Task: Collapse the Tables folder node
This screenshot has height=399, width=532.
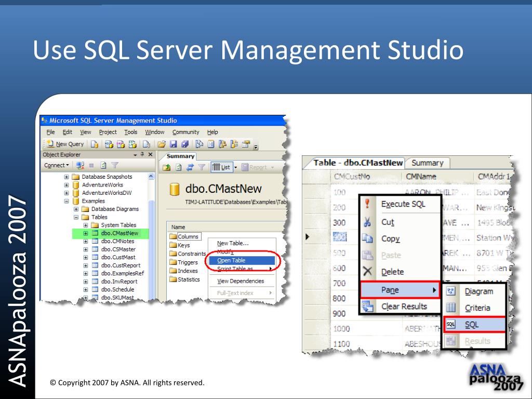Action: (x=76, y=217)
